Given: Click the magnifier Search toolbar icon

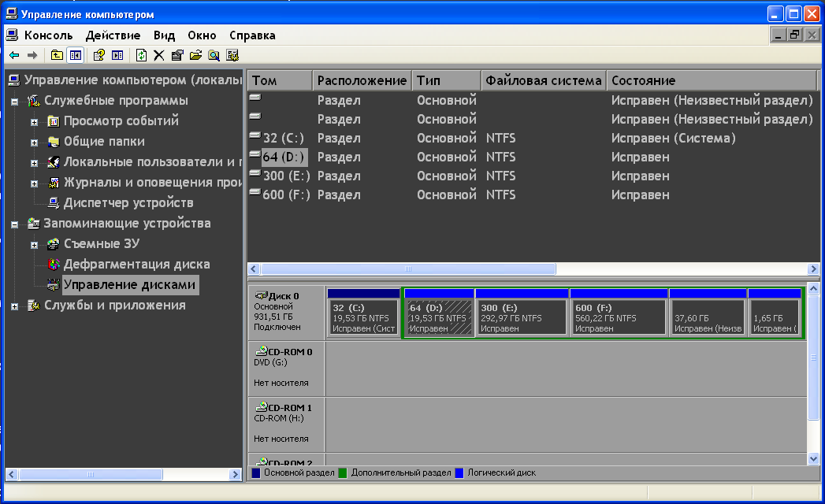Looking at the screenshot, I should point(214,55).
